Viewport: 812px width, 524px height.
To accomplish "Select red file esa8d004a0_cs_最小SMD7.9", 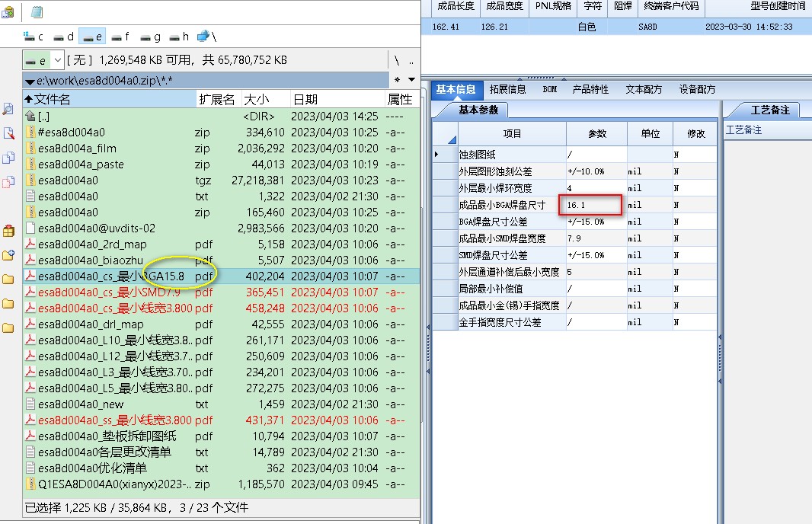I will (222, 292).
